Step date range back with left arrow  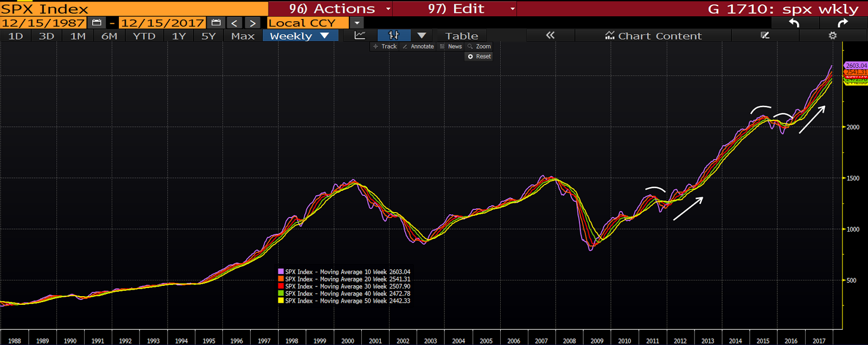coord(234,23)
